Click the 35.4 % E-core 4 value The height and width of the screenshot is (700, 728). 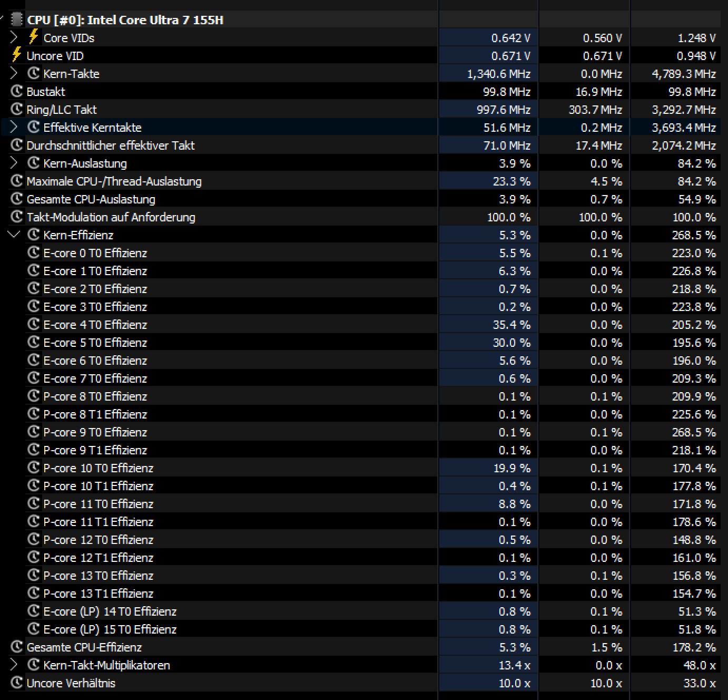click(x=511, y=325)
